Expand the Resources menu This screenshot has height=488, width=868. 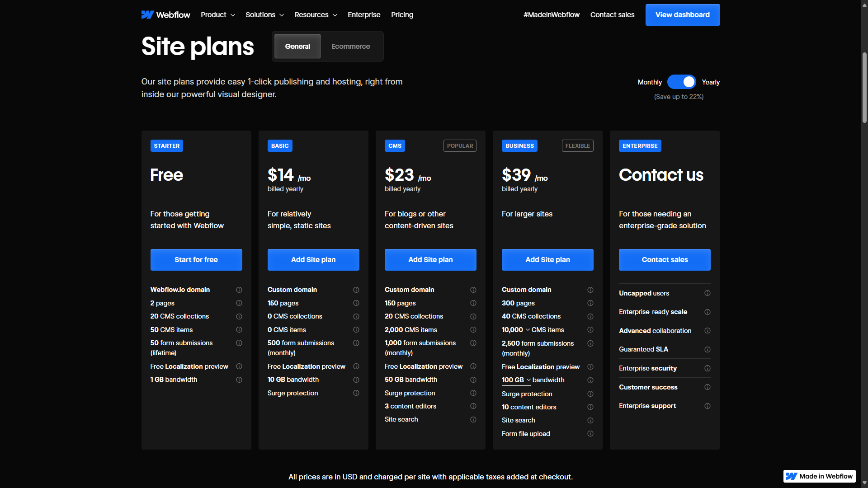[x=316, y=15]
